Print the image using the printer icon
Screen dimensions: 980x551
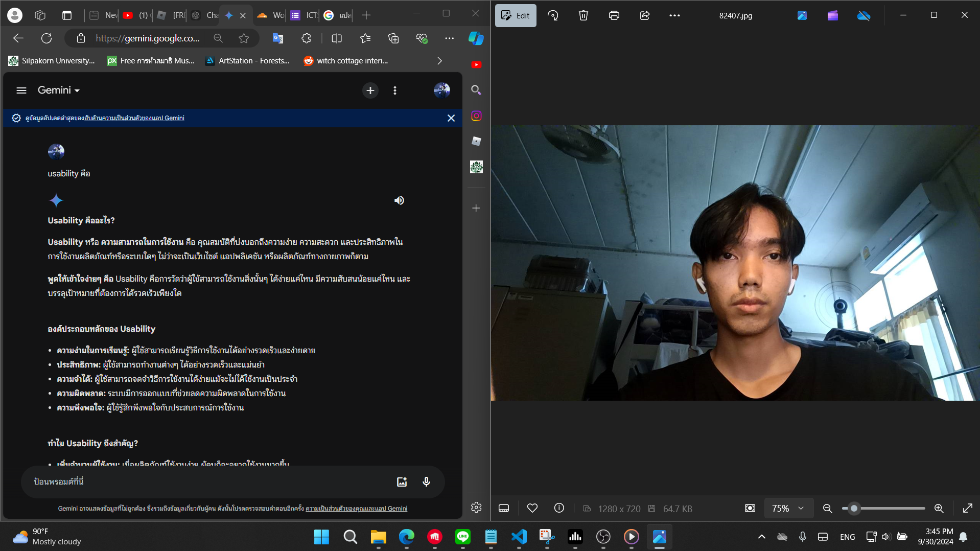[614, 15]
